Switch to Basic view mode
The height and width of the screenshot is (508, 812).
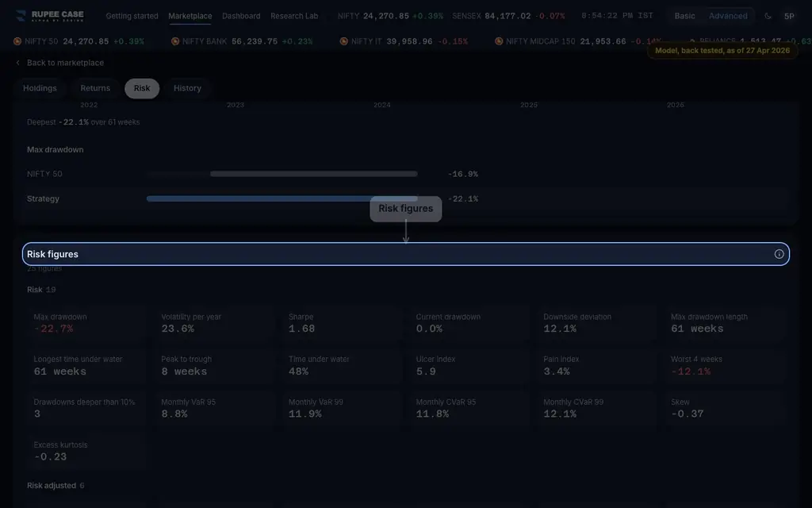click(x=684, y=16)
